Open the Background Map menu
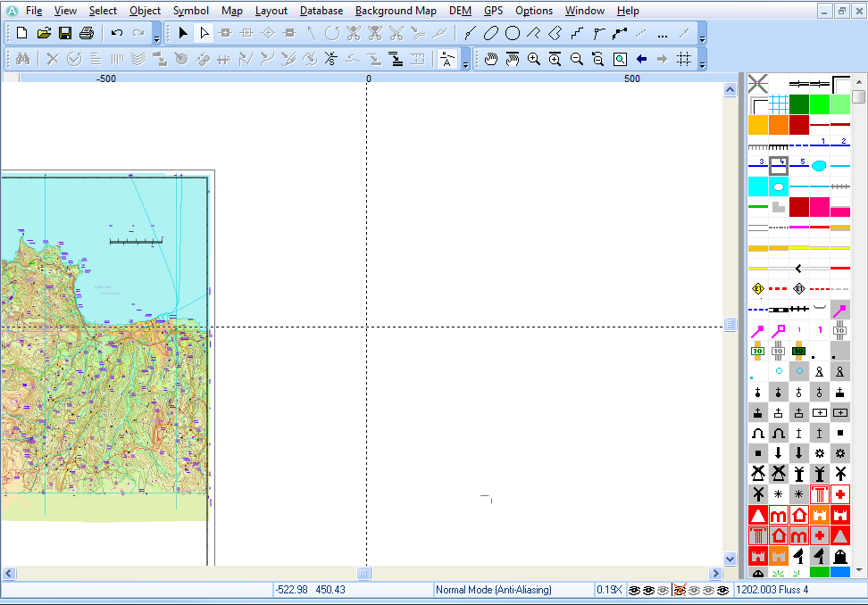 [x=396, y=11]
